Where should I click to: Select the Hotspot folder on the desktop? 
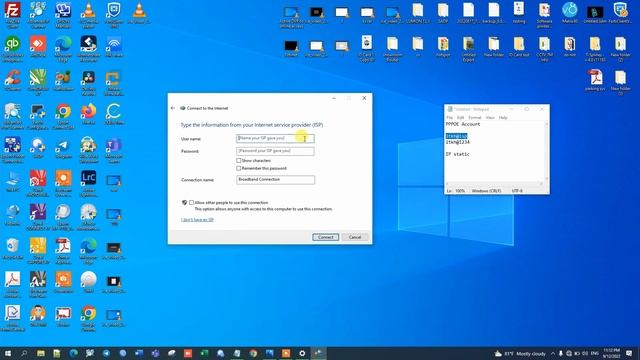point(443,47)
